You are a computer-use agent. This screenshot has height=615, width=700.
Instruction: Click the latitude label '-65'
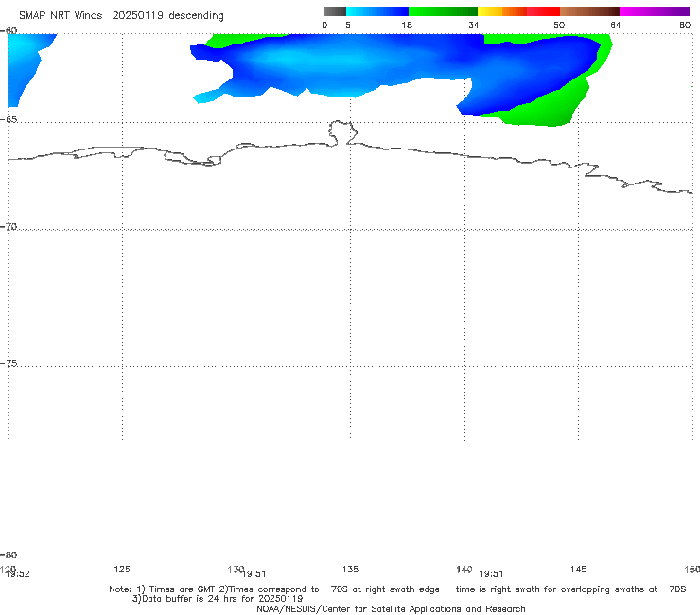click(9, 120)
